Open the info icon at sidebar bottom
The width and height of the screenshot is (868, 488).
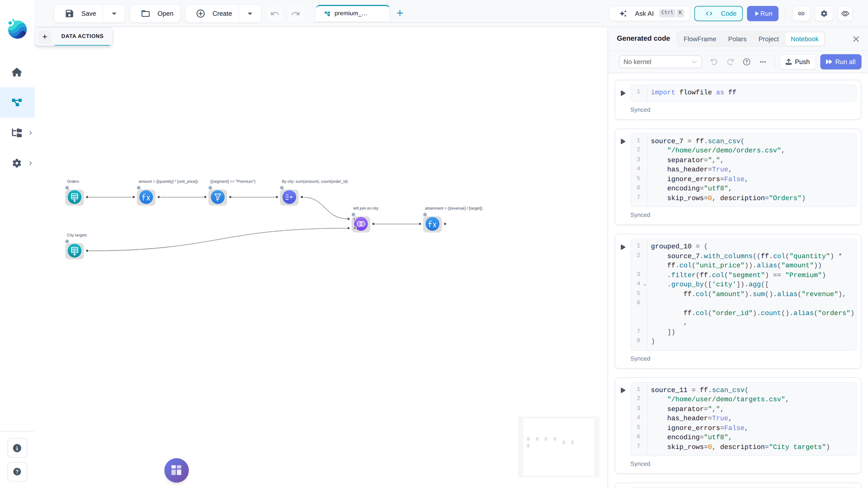[x=17, y=448]
